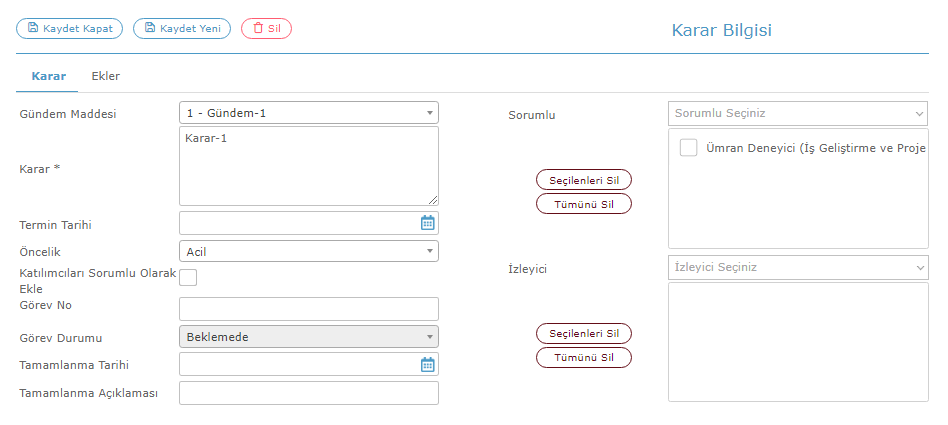Click Seçilenleri Sil under Sorumlu
The width and height of the screenshot is (948, 425).
point(584,180)
